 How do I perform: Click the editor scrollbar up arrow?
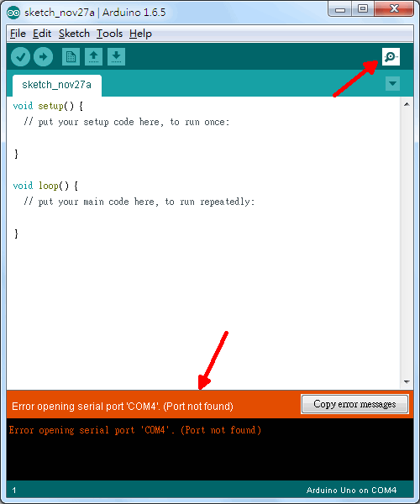point(407,104)
